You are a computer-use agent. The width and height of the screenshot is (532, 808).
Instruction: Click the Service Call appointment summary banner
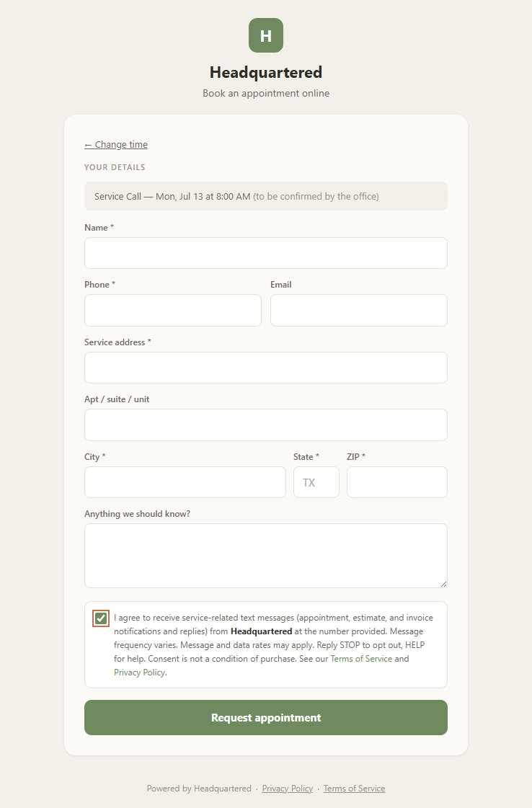[266, 196]
